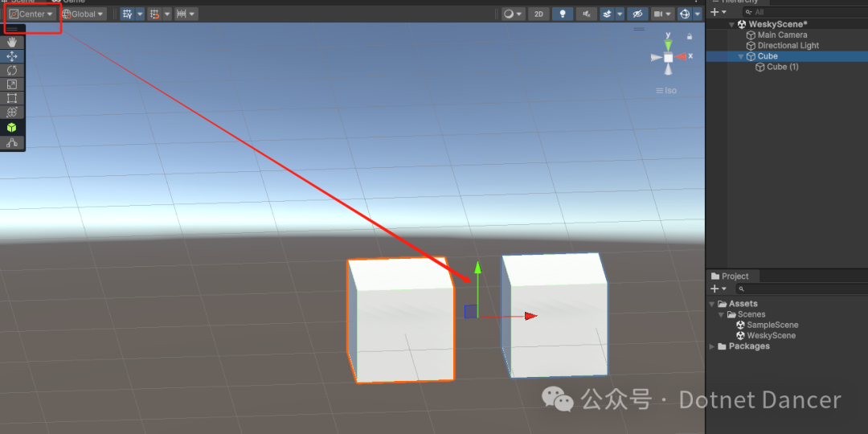Select the Rect transform tool

(x=11, y=99)
